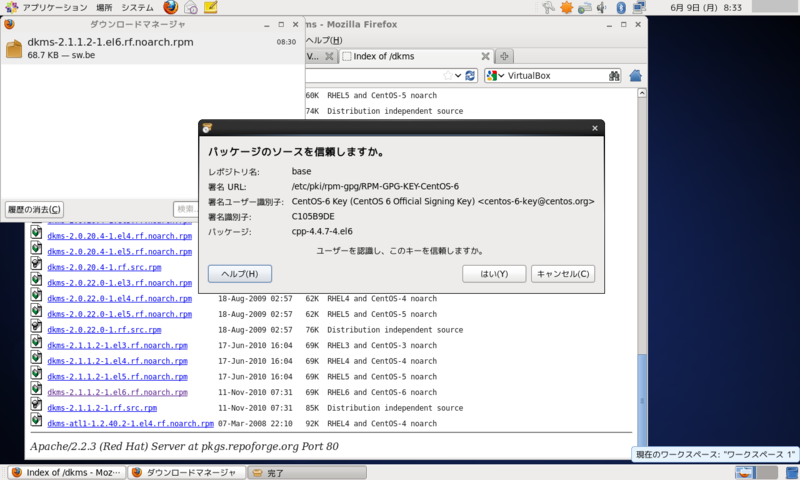
Task: Open link dkms-atl1-1.2.40.2-1.el4.rf.noarch.rpm
Action: (x=130, y=424)
